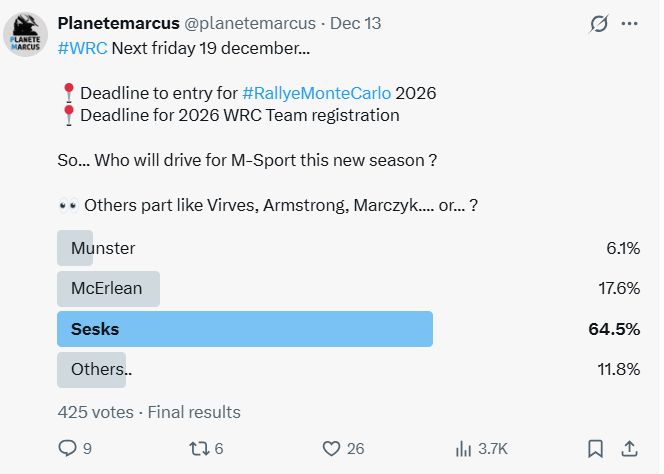Open view analytics bar chart icon
The height and width of the screenshot is (474, 664).
point(464,449)
